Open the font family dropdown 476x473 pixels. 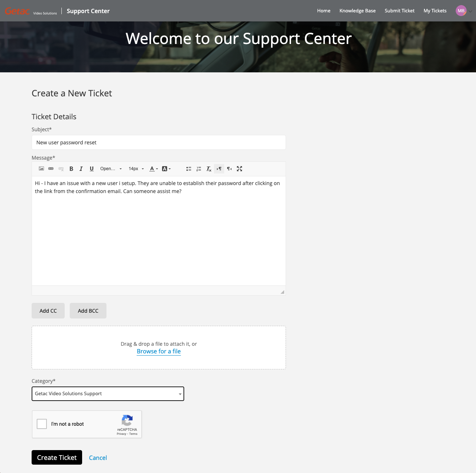point(111,169)
